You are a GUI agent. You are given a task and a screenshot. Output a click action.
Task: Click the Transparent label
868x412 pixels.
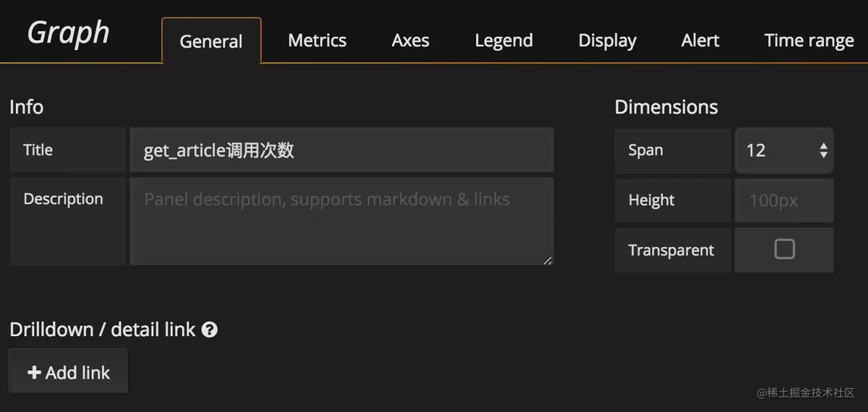pos(671,250)
